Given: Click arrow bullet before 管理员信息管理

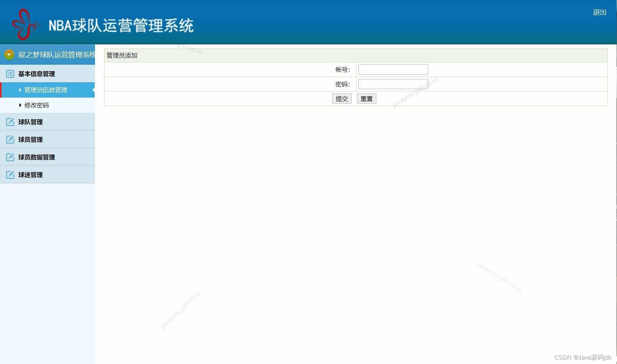Looking at the screenshot, I should point(20,90).
